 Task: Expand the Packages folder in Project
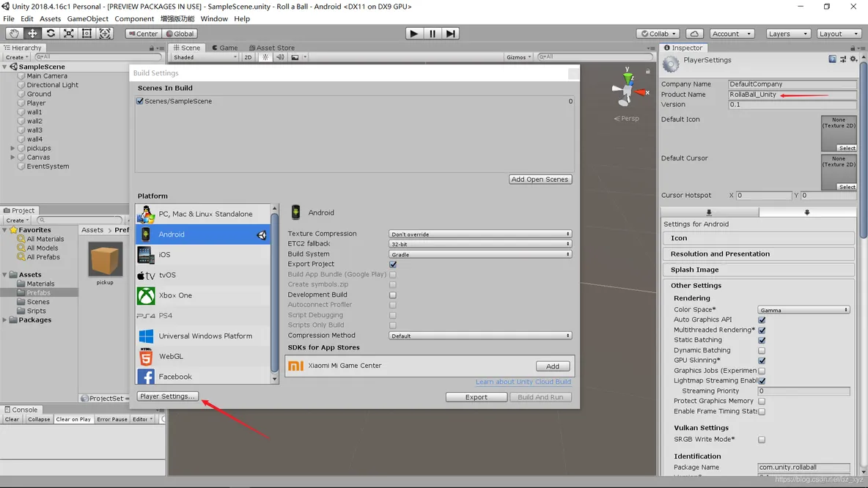5,319
